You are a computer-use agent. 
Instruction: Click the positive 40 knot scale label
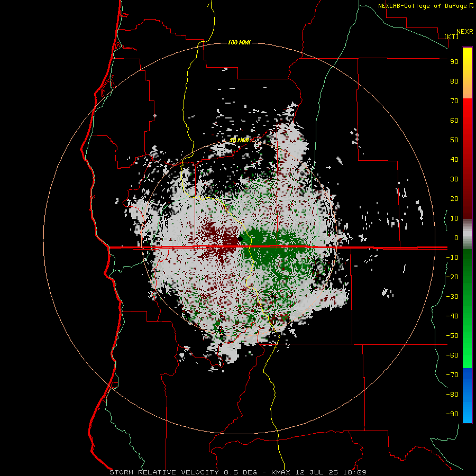click(454, 160)
